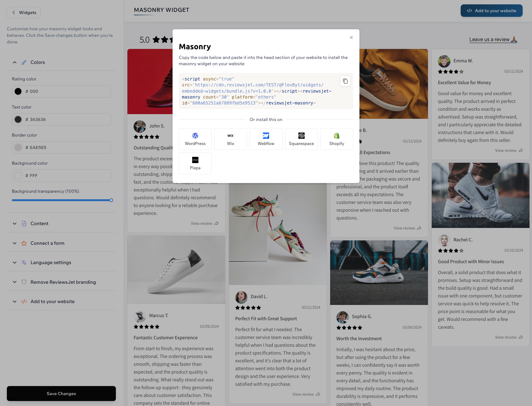Go back to Widgets
This screenshot has height=406, width=532.
click(24, 12)
